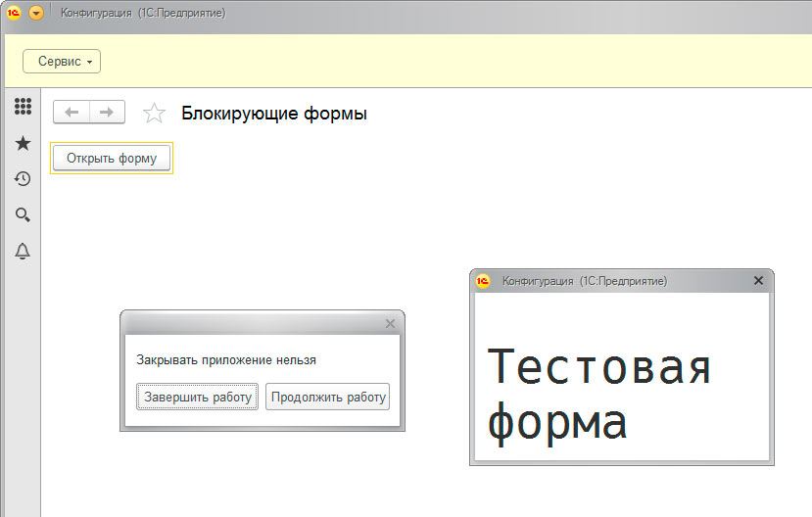Image resolution: width=812 pixels, height=517 pixels.
Task: Open Favorites star in the sidebar
Action: point(23,143)
